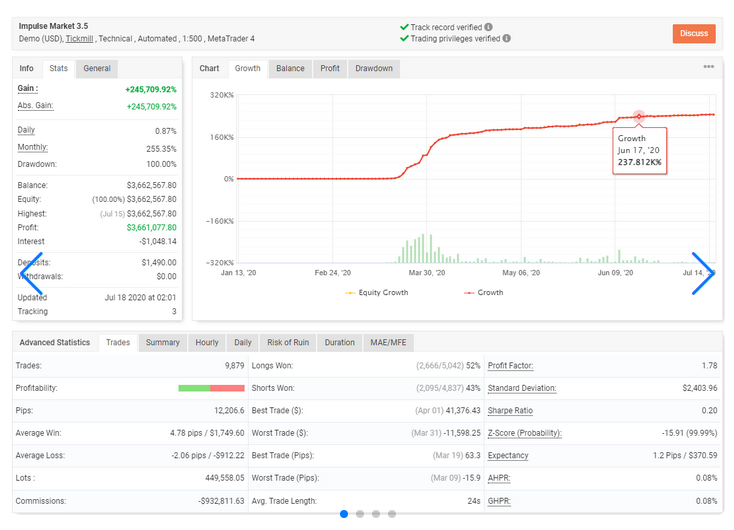Click the Profitability green-red bar
The image size is (734, 530).
click(x=211, y=388)
